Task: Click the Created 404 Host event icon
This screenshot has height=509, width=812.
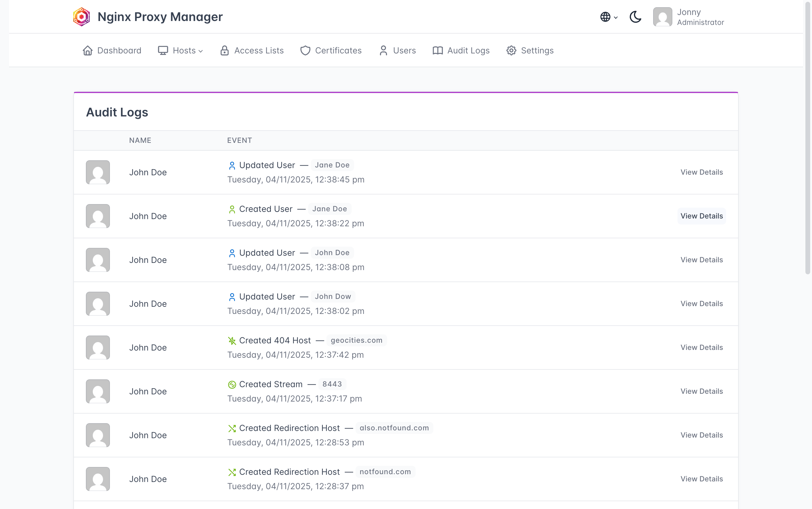Action: coord(232,341)
